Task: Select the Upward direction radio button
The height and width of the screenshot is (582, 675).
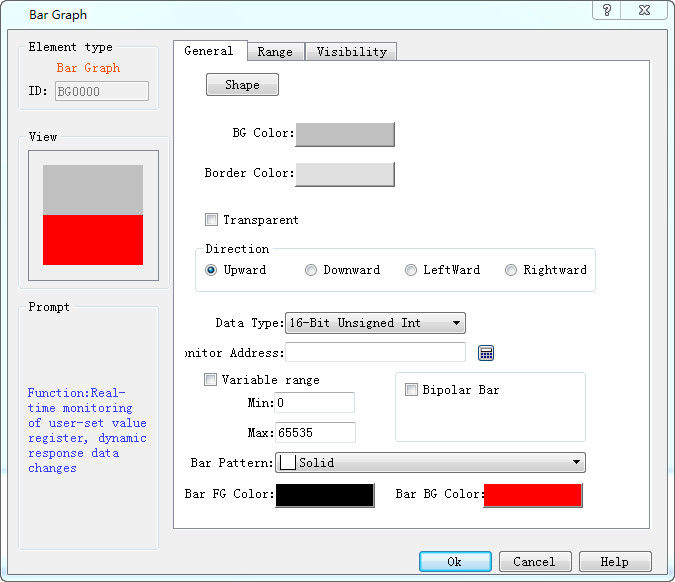Action: [211, 270]
